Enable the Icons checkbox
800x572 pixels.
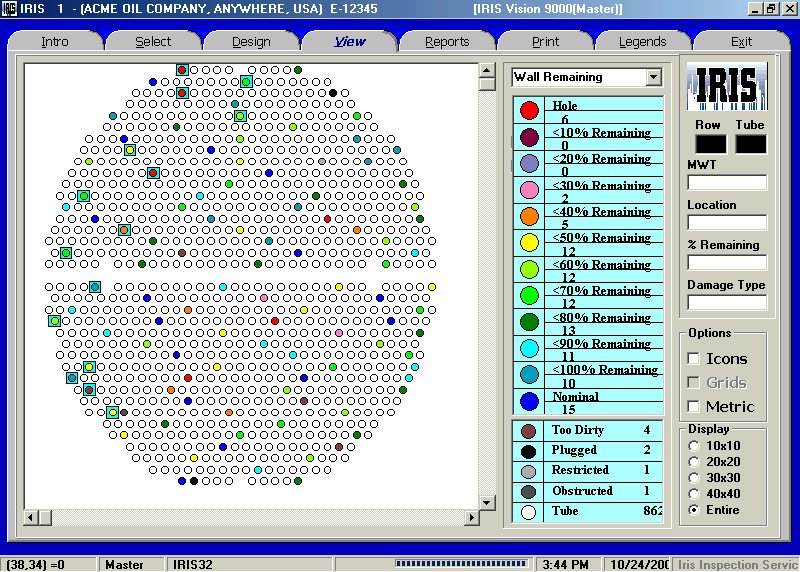(693, 359)
